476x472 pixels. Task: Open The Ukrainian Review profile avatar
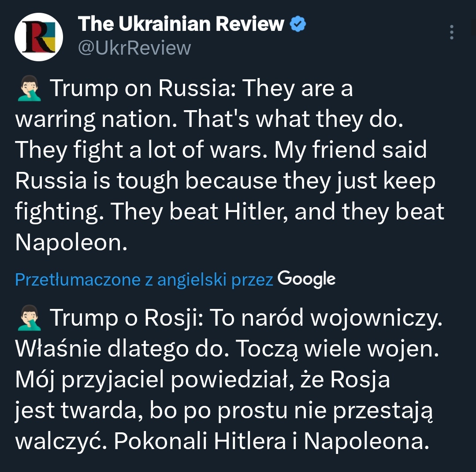point(39,37)
